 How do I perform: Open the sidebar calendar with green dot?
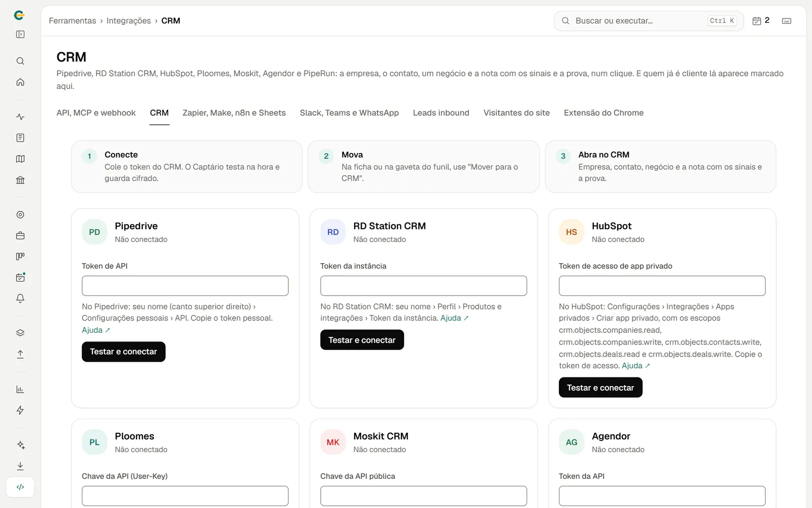click(x=20, y=277)
